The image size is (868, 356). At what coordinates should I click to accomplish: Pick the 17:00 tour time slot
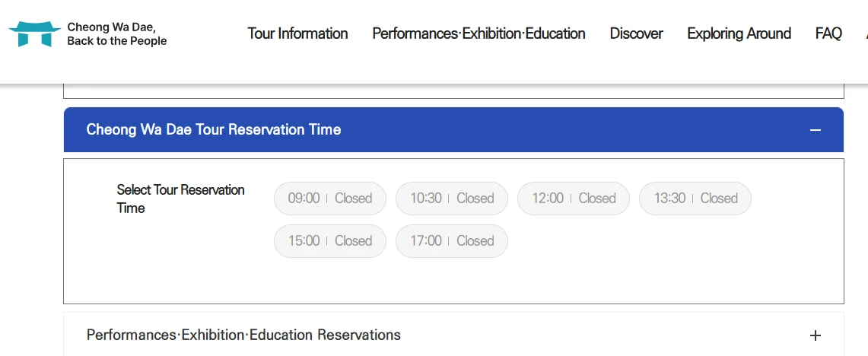point(452,241)
